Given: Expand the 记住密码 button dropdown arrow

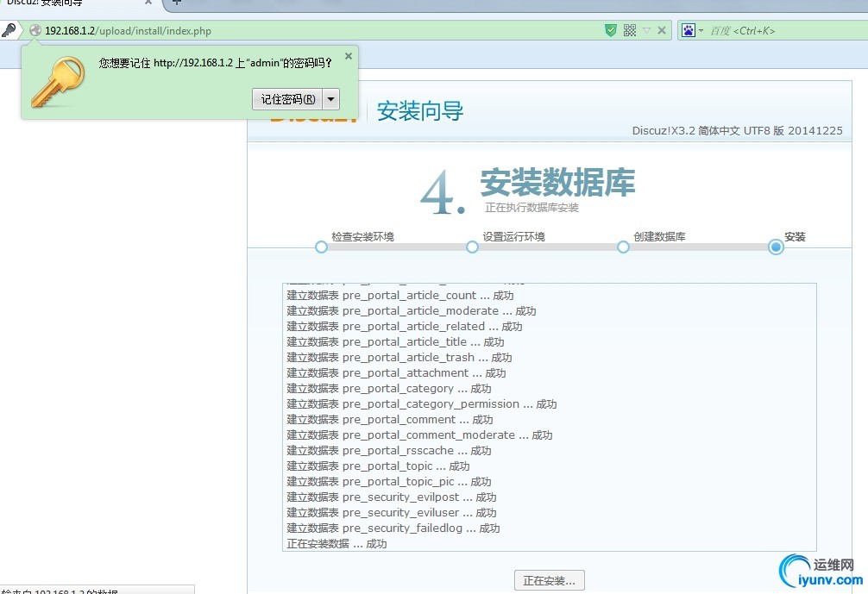Looking at the screenshot, I should click(331, 99).
